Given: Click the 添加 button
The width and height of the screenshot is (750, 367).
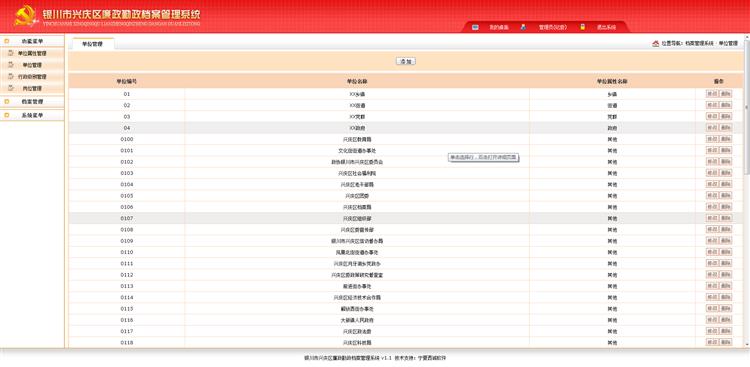Looking at the screenshot, I should click(406, 61).
